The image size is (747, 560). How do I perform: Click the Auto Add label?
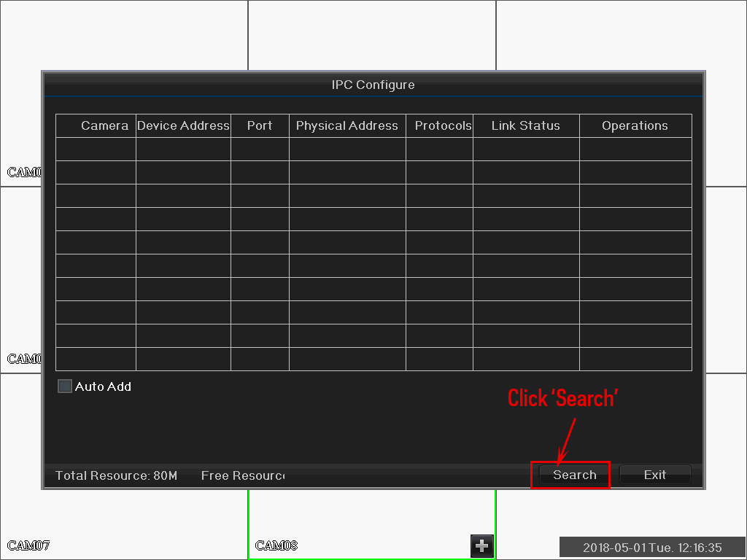point(103,386)
